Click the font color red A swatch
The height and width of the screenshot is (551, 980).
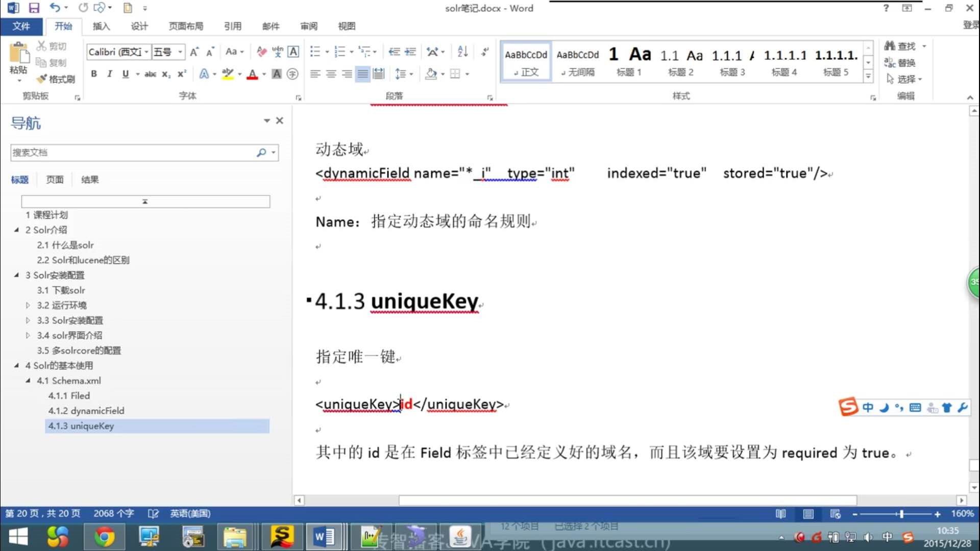[x=252, y=74]
